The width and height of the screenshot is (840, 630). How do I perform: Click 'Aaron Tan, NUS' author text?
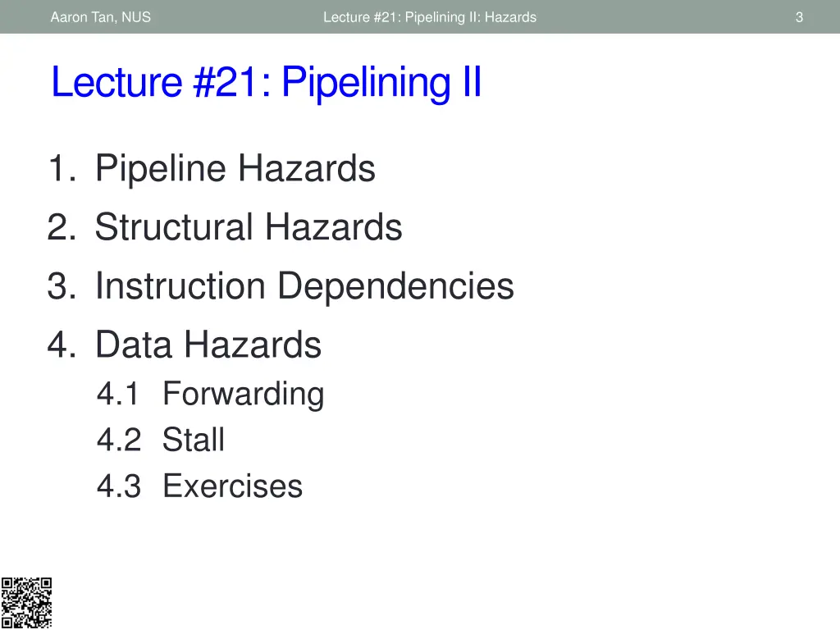[101, 17]
